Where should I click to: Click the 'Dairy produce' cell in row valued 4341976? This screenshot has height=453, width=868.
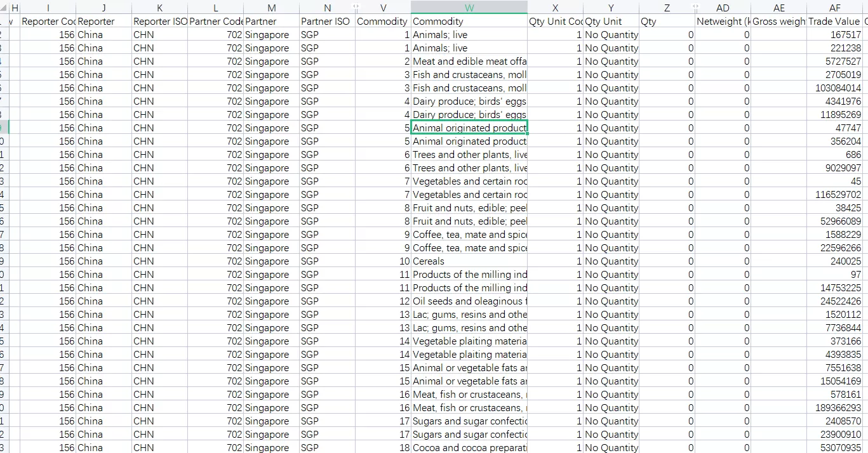pyautogui.click(x=469, y=101)
